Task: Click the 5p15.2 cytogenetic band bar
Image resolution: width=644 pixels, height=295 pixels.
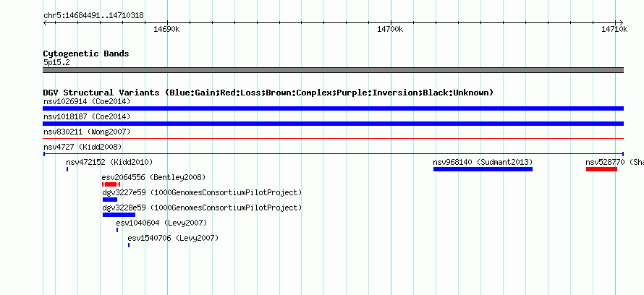Action: click(333, 70)
